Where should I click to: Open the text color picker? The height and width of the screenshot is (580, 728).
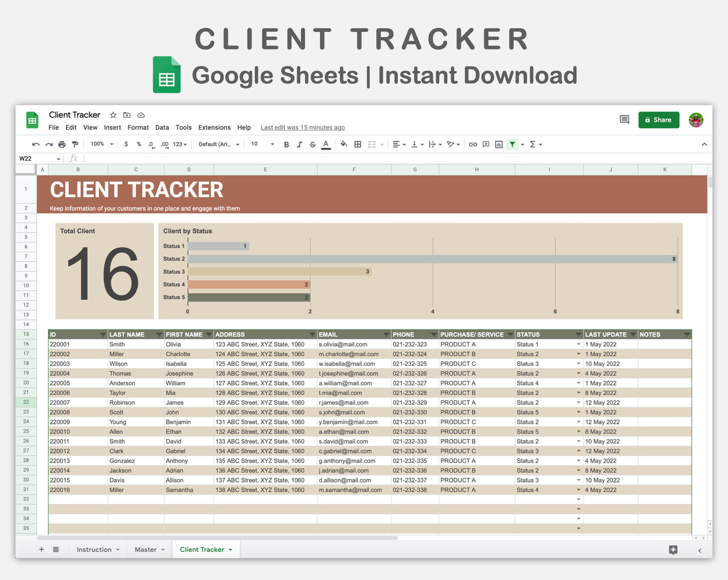(x=326, y=144)
